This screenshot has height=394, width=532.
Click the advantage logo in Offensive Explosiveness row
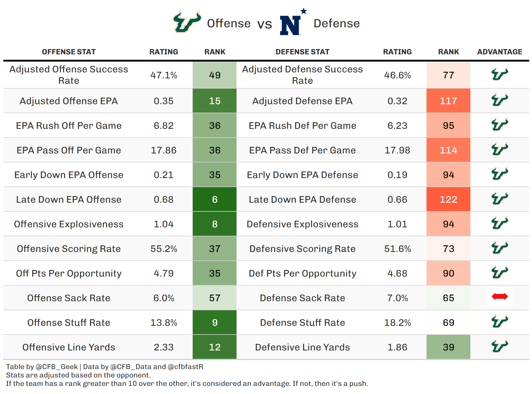tap(500, 223)
